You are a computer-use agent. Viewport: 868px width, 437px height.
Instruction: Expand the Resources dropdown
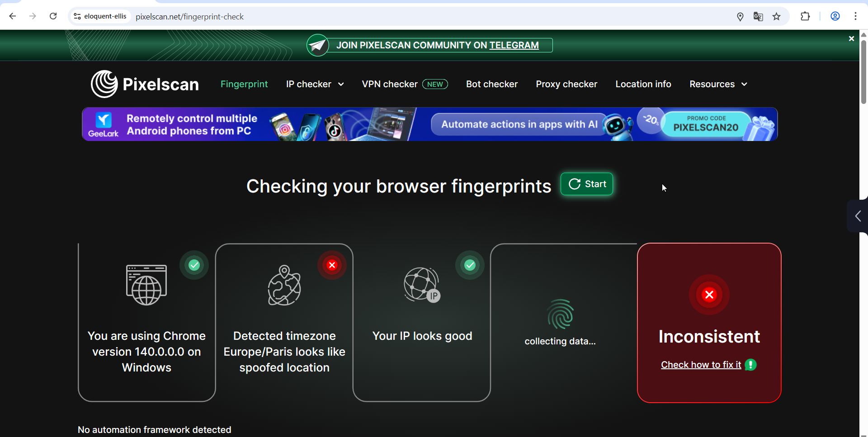tap(718, 84)
